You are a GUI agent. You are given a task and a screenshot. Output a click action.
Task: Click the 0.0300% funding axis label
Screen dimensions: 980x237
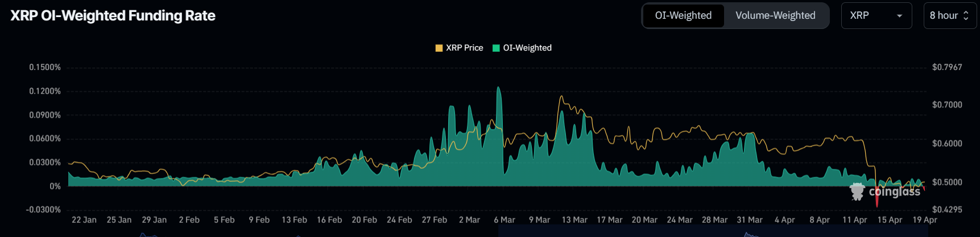coord(45,162)
